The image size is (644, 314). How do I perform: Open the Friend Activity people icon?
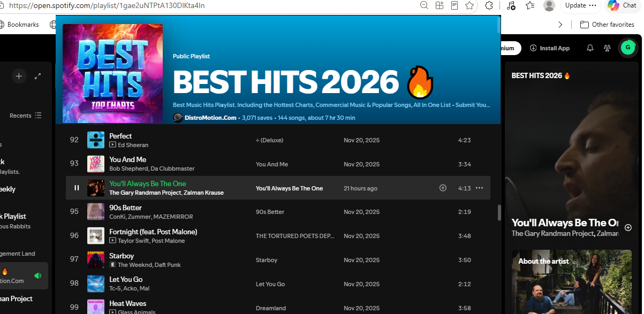[x=607, y=48]
